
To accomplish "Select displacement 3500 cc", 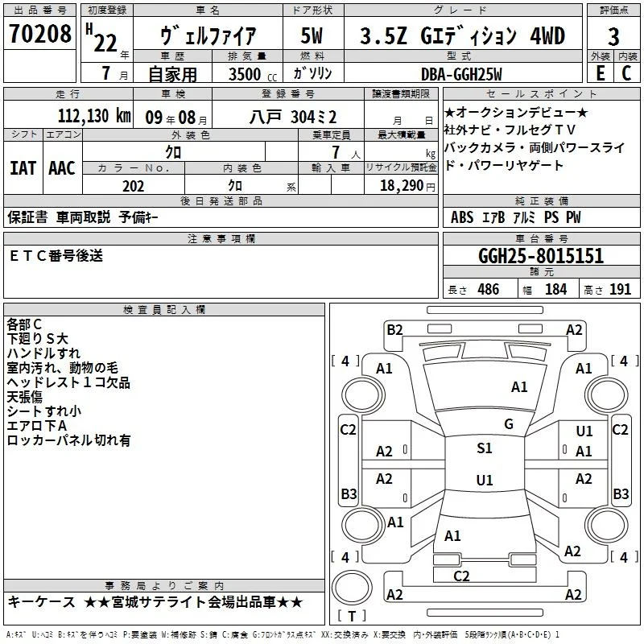I will pos(253,74).
